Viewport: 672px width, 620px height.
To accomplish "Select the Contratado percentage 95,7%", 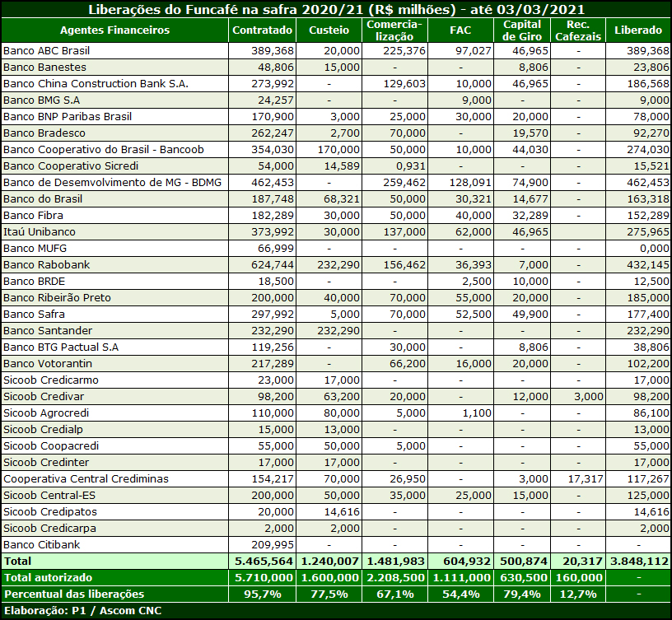I will pyautogui.click(x=262, y=594).
